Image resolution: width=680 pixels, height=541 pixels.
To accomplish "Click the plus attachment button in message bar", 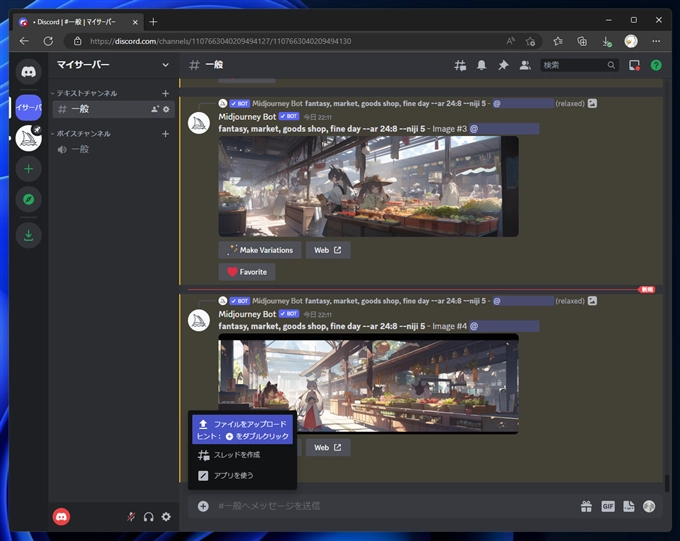I will [203, 506].
